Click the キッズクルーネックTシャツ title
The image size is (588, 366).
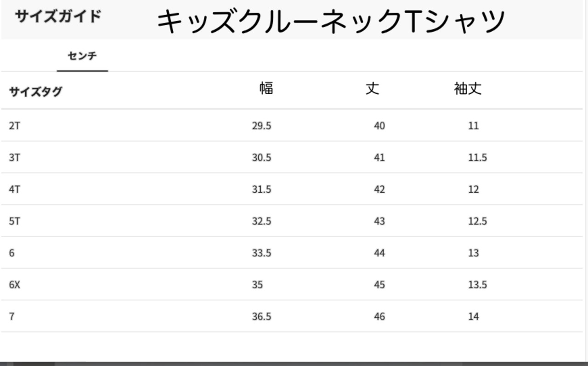(331, 22)
